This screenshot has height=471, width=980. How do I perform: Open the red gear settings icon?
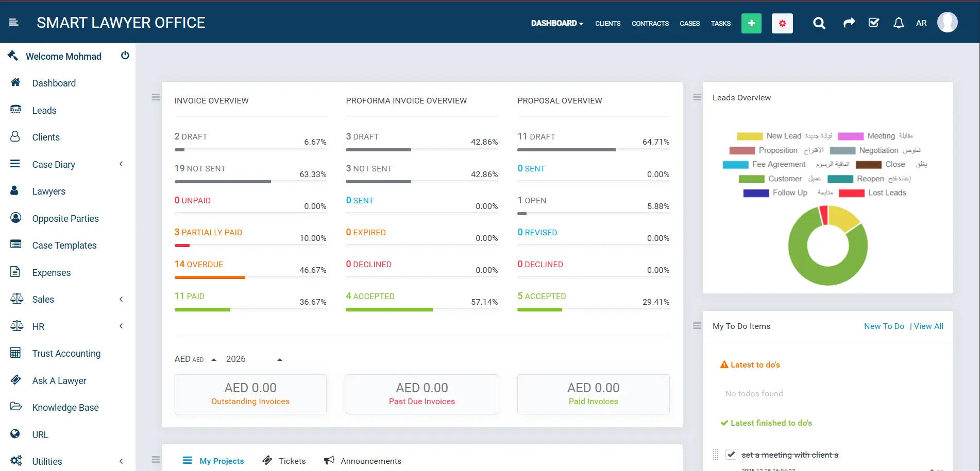tap(782, 23)
